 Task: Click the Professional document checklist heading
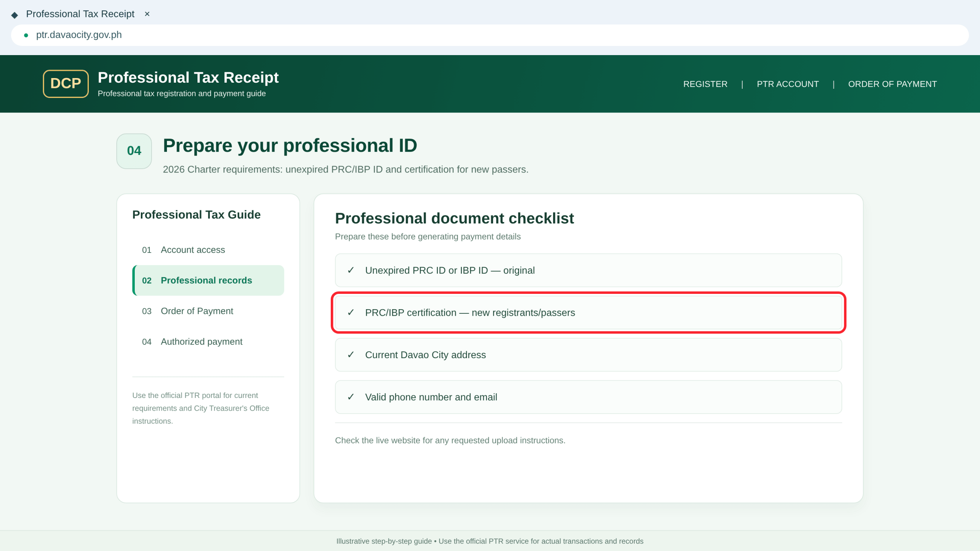454,218
